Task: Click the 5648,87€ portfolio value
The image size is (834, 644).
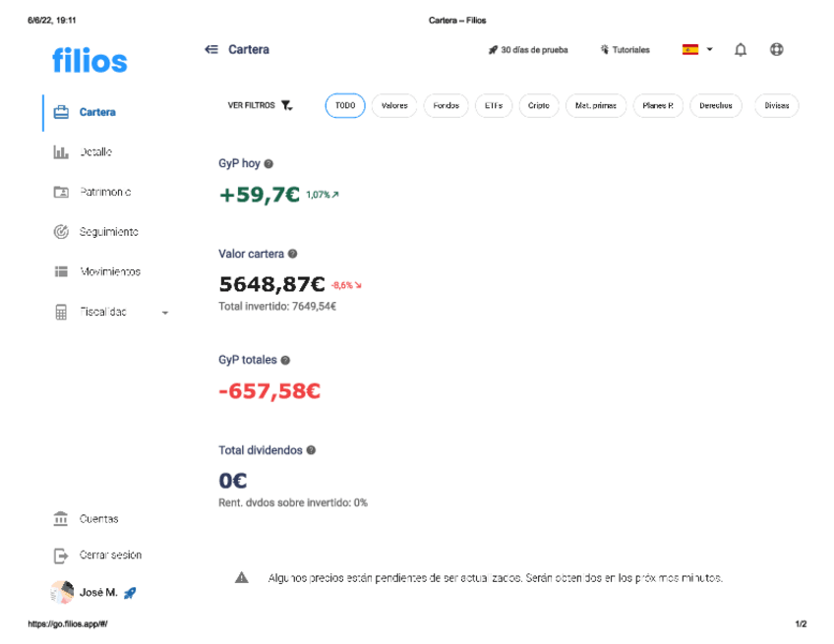Action: point(271,284)
